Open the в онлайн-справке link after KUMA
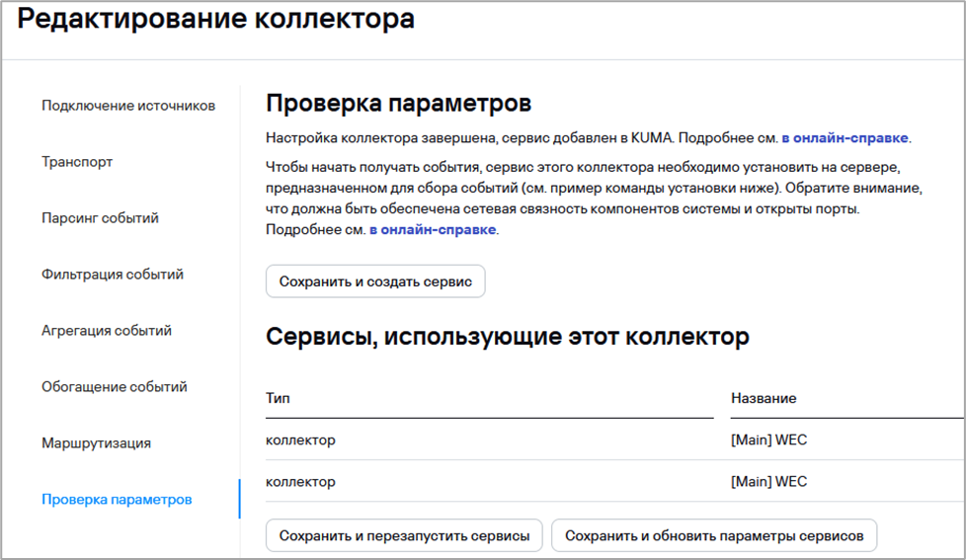Image resolution: width=966 pixels, height=560 pixels. (x=845, y=138)
